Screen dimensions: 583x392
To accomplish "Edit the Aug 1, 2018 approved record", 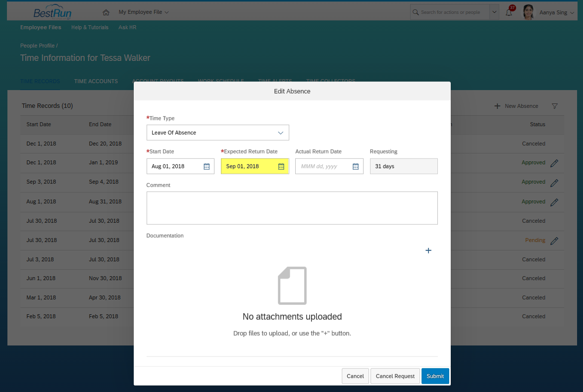I will pyautogui.click(x=554, y=202).
